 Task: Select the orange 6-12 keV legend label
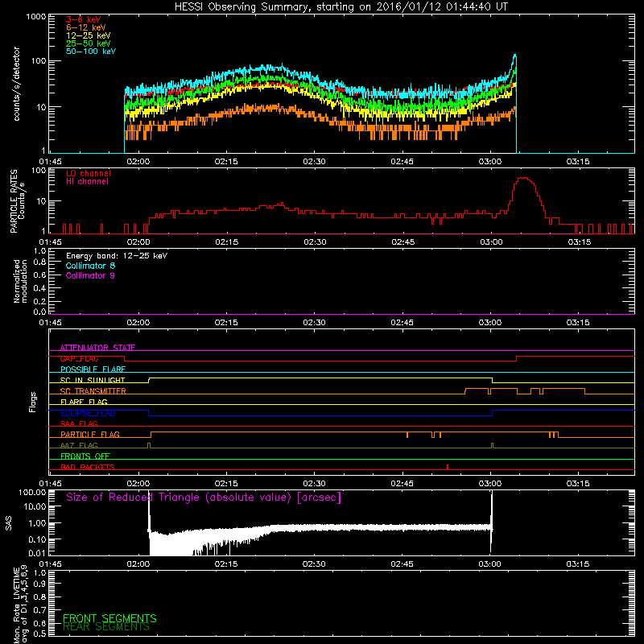(x=86, y=27)
